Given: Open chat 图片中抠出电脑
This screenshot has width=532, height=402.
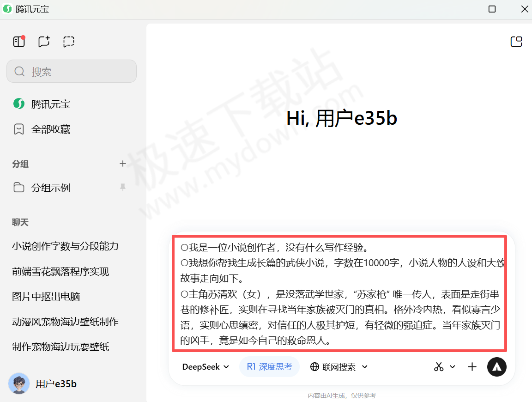Looking at the screenshot, I should (46, 297).
